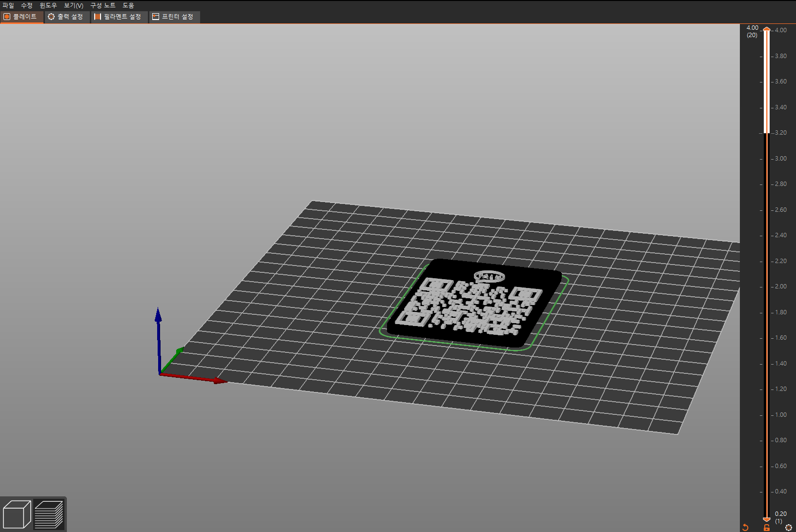Switch to the sliced layers preview icon
Viewport: 796px width, 532px height.
(49, 514)
